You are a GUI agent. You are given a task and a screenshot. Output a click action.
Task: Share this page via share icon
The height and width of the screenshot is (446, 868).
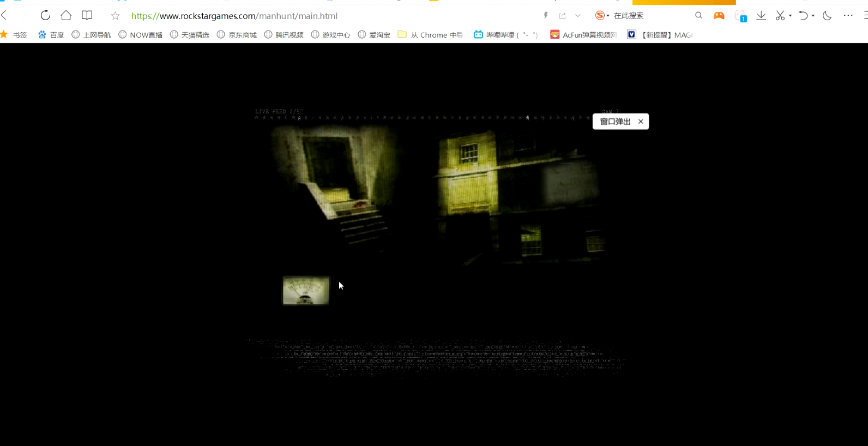tap(563, 16)
